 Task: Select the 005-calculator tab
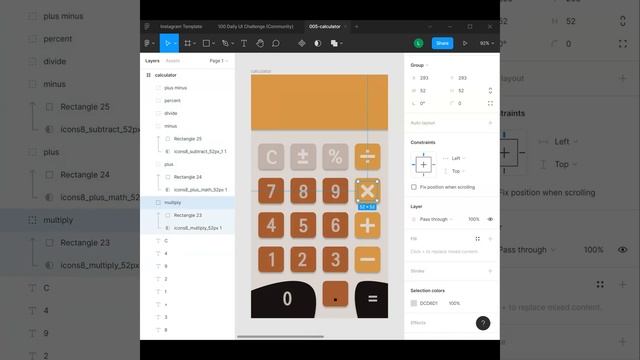click(324, 27)
